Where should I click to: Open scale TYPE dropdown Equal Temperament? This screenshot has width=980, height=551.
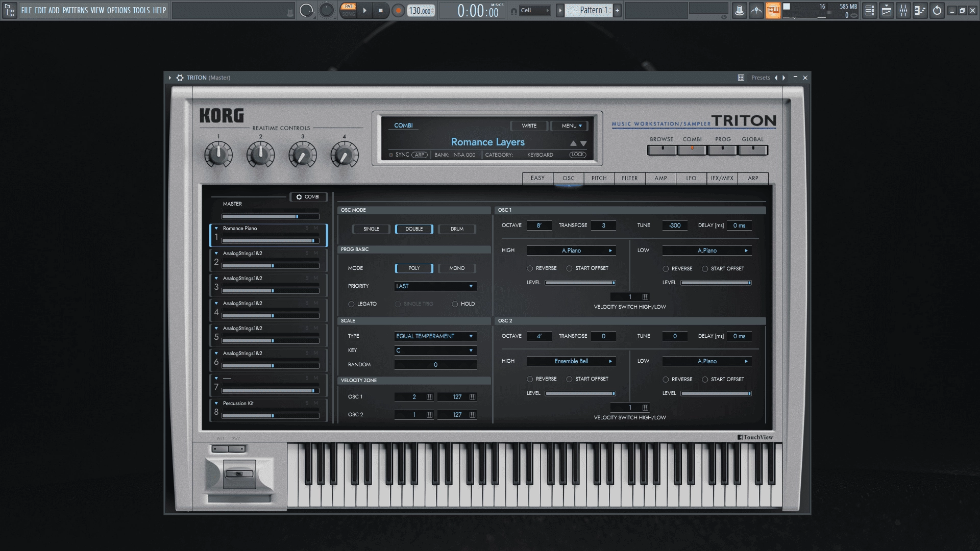click(x=435, y=336)
